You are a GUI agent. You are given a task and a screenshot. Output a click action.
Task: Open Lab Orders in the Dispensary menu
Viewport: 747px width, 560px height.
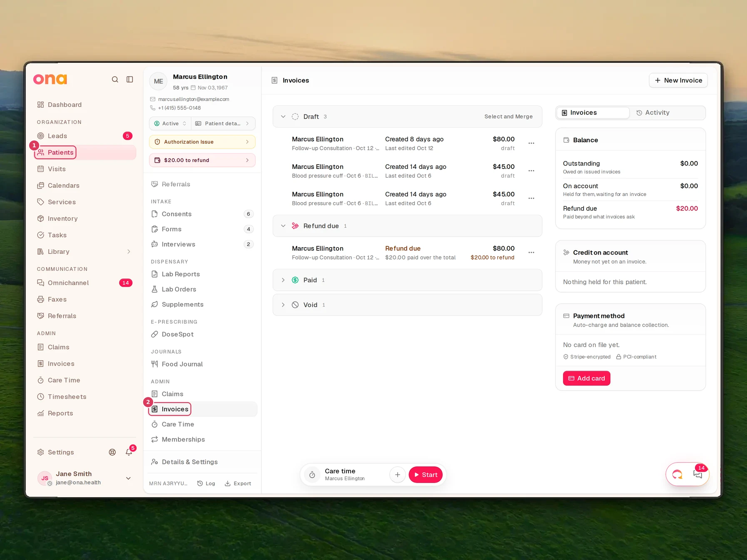tap(202, 289)
